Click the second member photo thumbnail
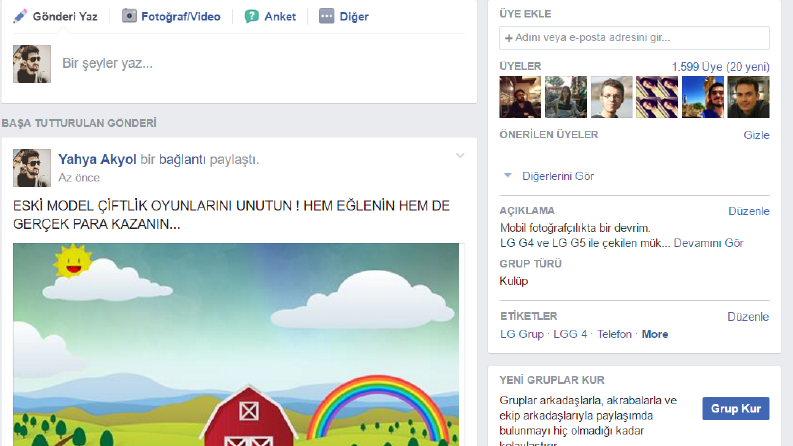Viewport: 793px width, 446px height. click(x=566, y=97)
